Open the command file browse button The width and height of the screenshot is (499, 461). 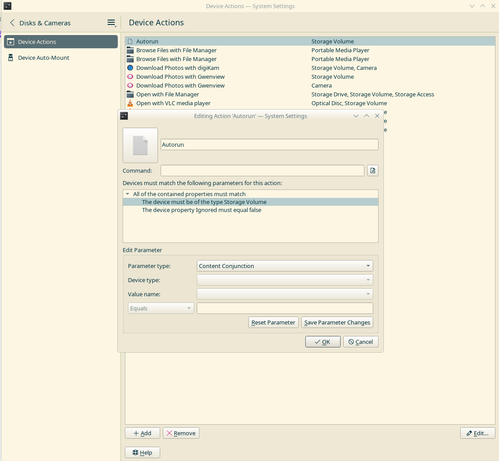373,170
